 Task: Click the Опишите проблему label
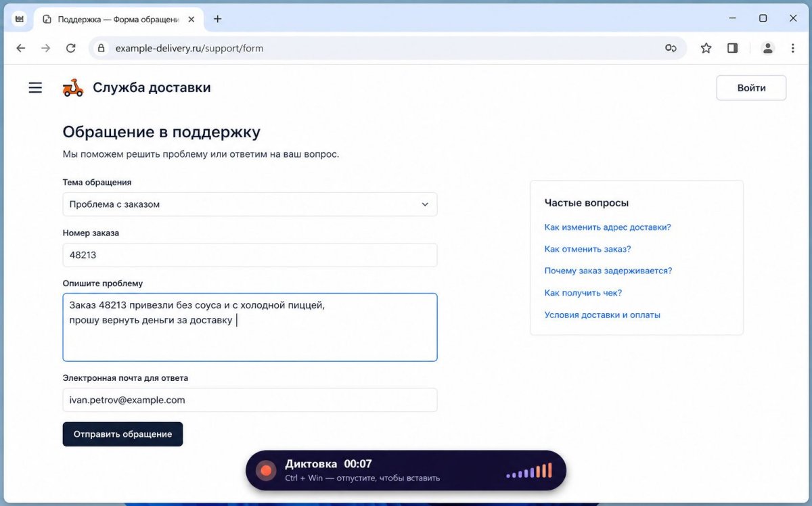[103, 283]
